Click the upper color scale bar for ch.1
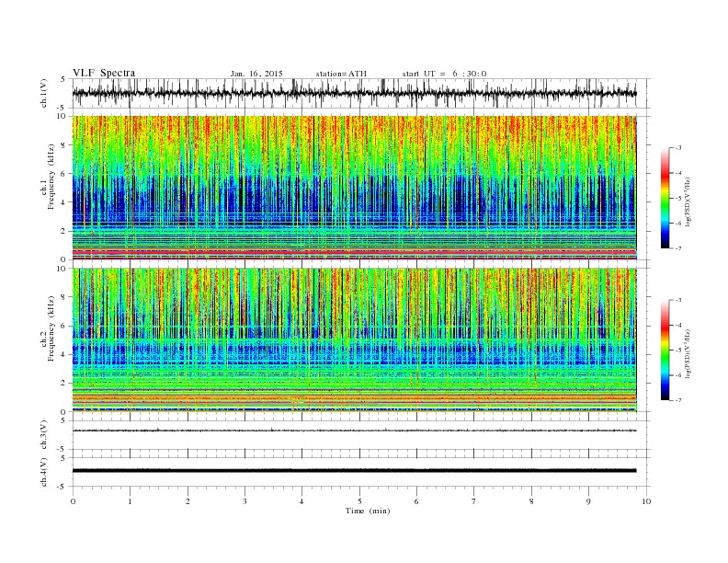This screenshot has width=728, height=563. click(x=665, y=198)
